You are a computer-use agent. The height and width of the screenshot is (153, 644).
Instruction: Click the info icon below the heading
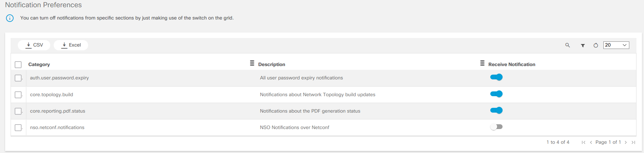pos(10,18)
